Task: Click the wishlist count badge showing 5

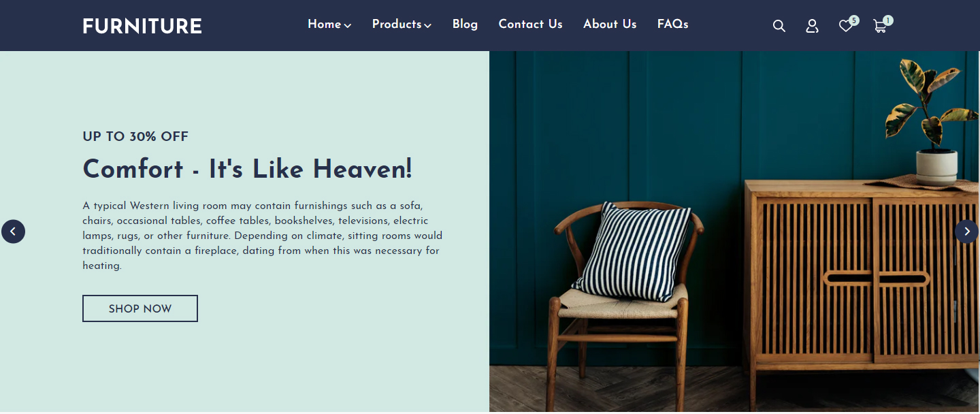Action: (854, 20)
